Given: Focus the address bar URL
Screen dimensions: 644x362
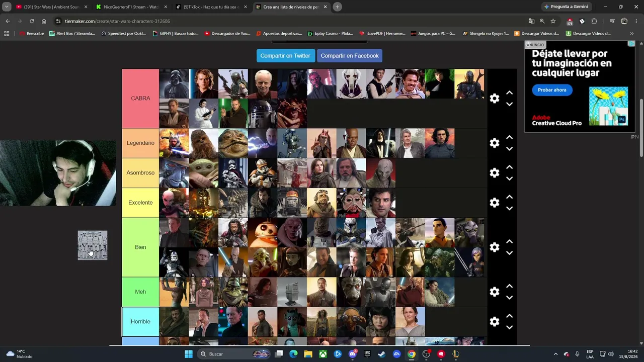Looking at the screenshot, I should [117, 21].
